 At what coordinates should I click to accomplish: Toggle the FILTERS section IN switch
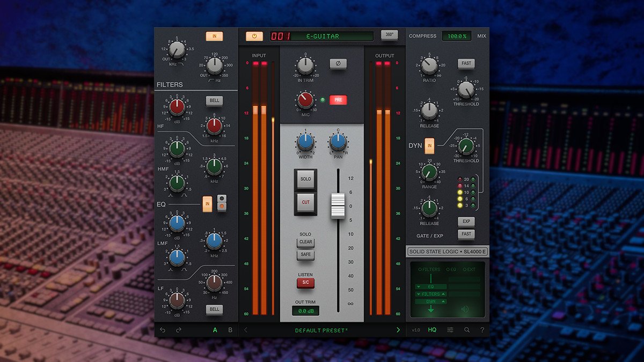point(214,36)
